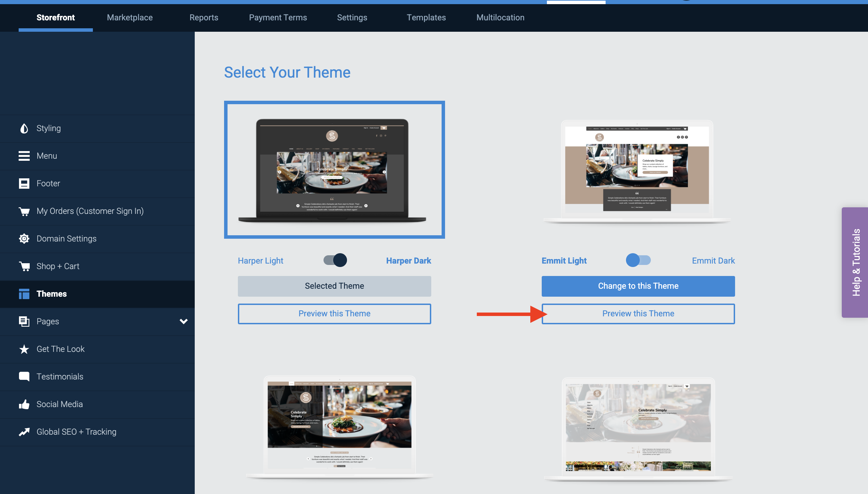Open Domain Settings in sidebar
The image size is (868, 494).
point(97,239)
